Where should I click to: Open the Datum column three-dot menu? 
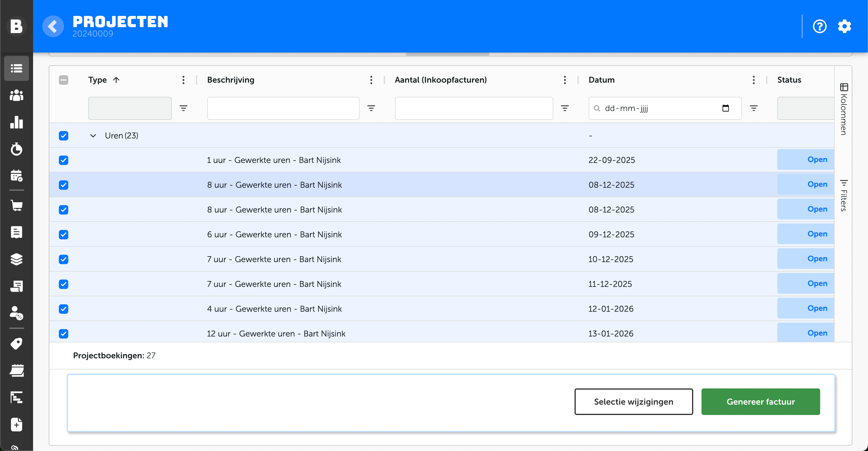pos(754,80)
